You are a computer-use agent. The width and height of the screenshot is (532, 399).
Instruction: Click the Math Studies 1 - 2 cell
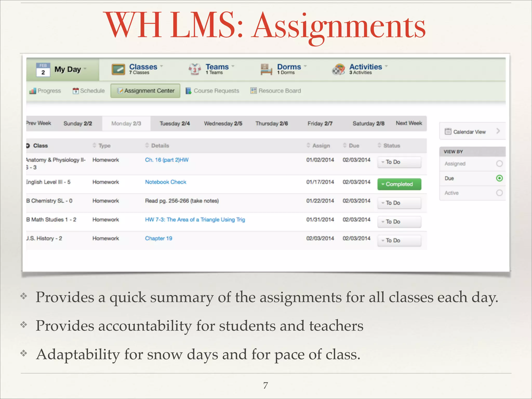[x=51, y=220]
